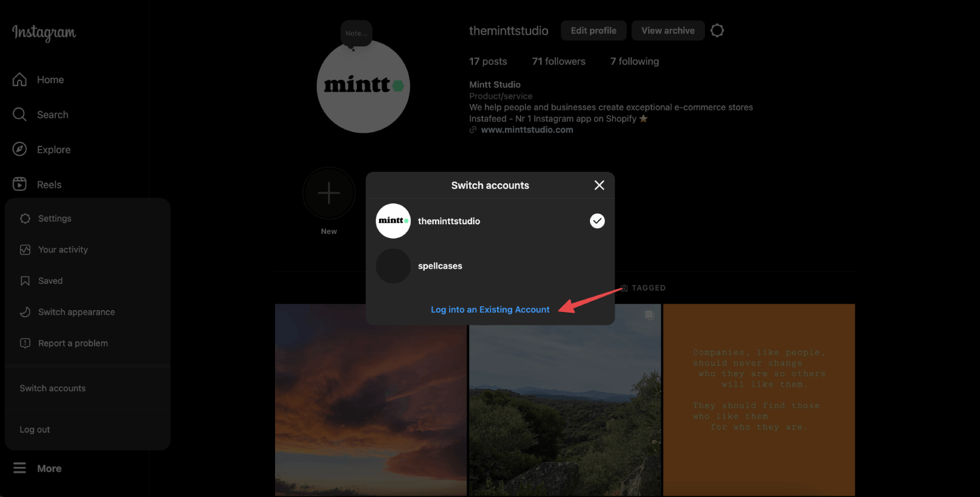Image resolution: width=980 pixels, height=497 pixels.
Task: Click the Note bubble above the profile picture
Action: (356, 33)
